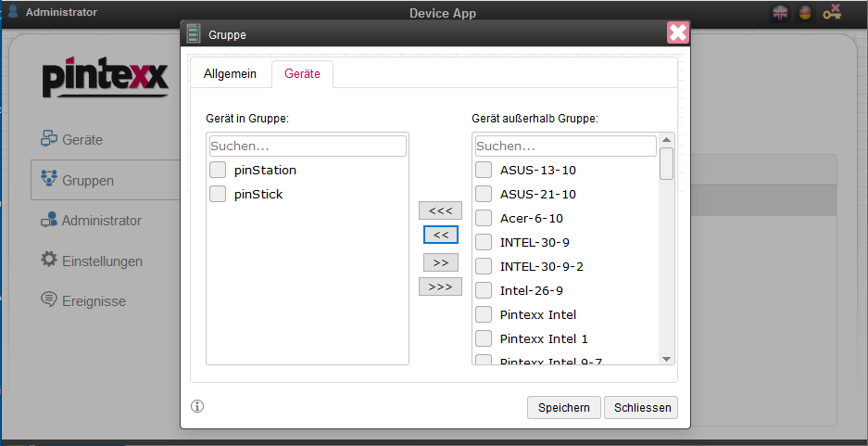This screenshot has height=446, width=868.
Task: Check the pinStick checkbox
Action: [218, 194]
